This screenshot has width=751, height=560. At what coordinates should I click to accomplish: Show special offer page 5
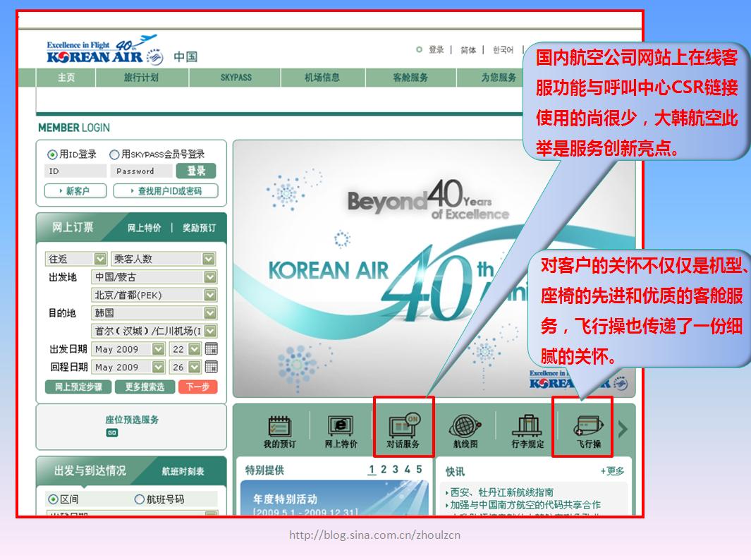(x=419, y=470)
